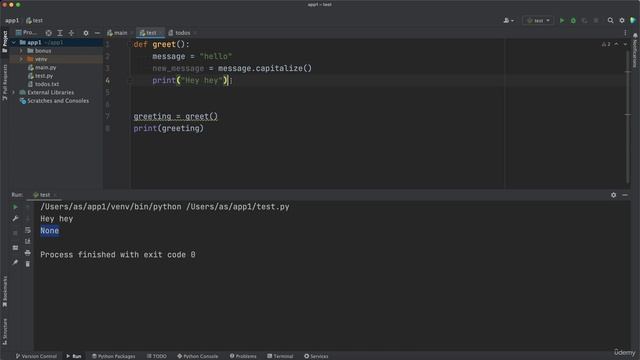Open IDE settings gear in top toolbar

coord(622,20)
